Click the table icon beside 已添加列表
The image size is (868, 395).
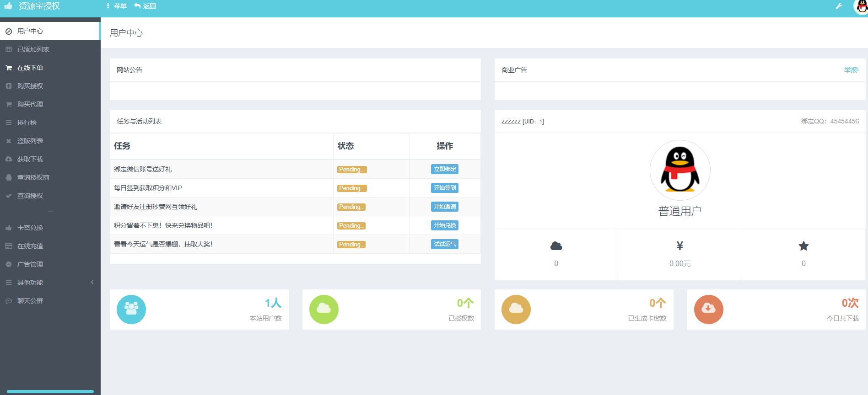(x=9, y=49)
